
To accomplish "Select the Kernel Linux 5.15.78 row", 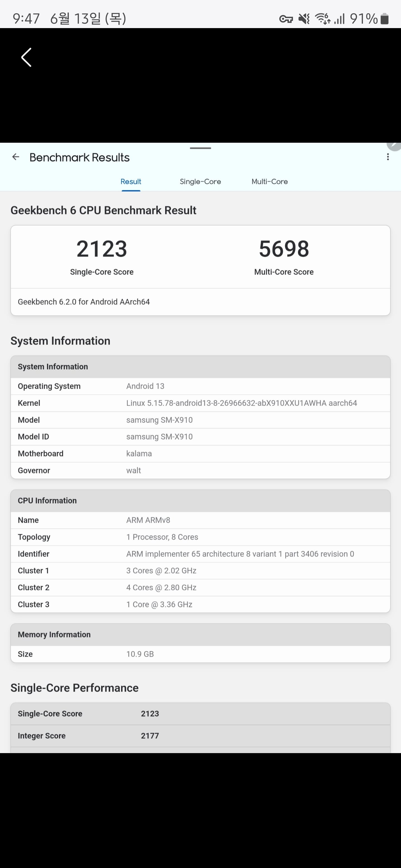I will [x=200, y=403].
